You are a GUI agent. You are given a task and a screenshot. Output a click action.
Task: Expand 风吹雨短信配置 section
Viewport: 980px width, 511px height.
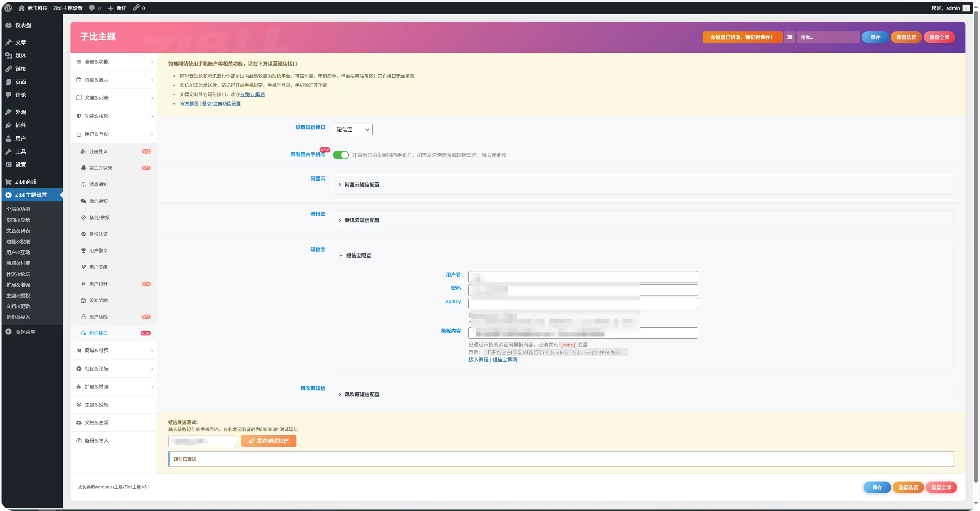(643, 395)
